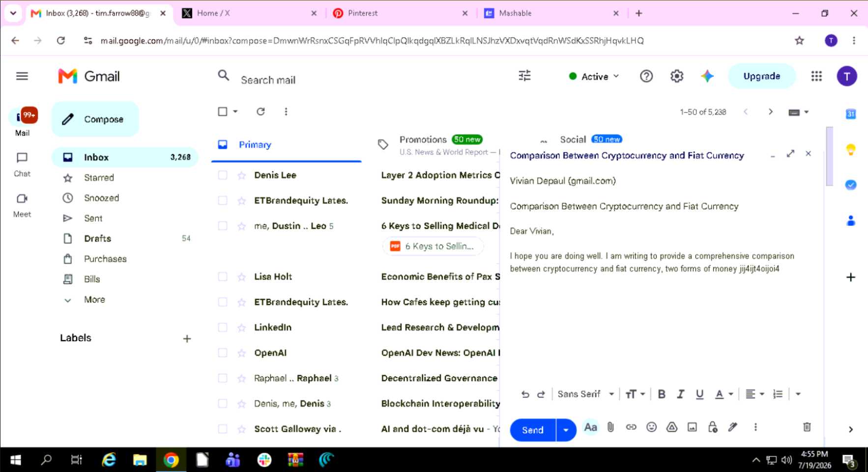Open Google Tasks side panel
Screen dimensions: 868x472
click(x=851, y=185)
